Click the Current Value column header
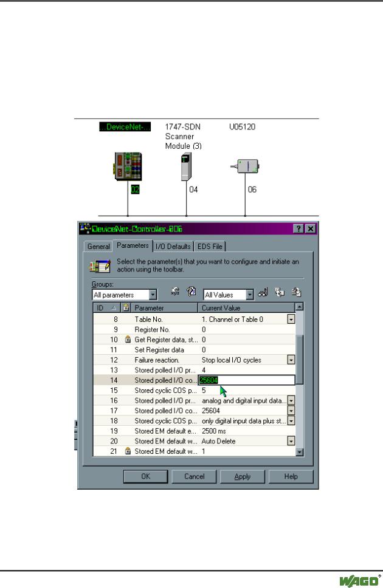This screenshot has width=383, height=588. click(246, 308)
